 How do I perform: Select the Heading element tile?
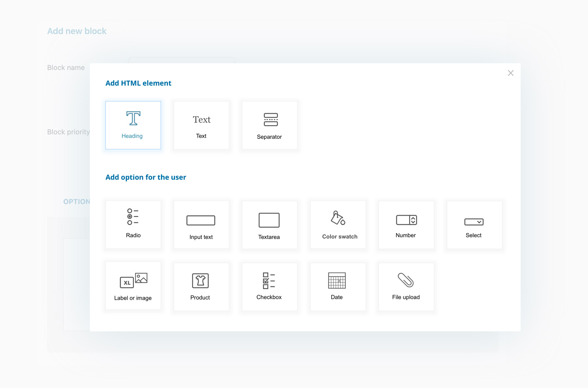(x=133, y=125)
